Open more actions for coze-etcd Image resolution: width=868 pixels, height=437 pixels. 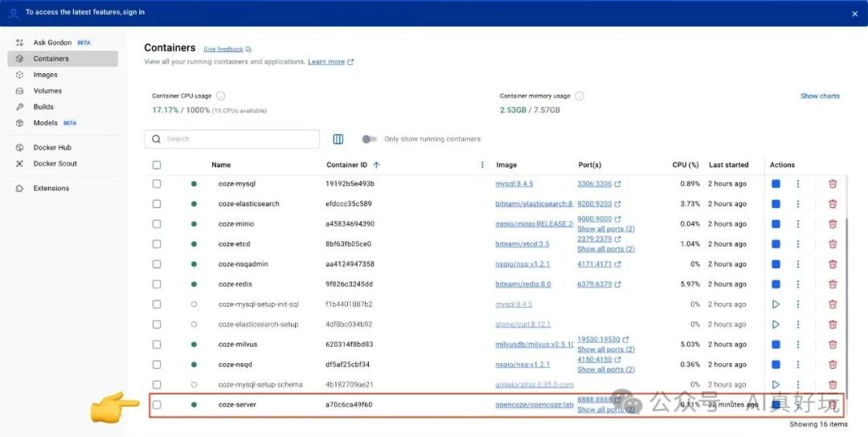798,244
